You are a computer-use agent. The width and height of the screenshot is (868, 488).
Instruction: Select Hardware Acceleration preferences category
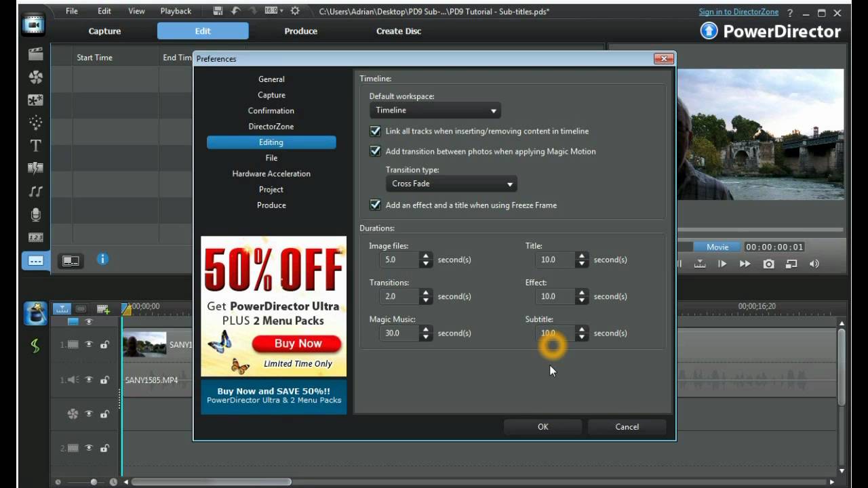pos(271,174)
